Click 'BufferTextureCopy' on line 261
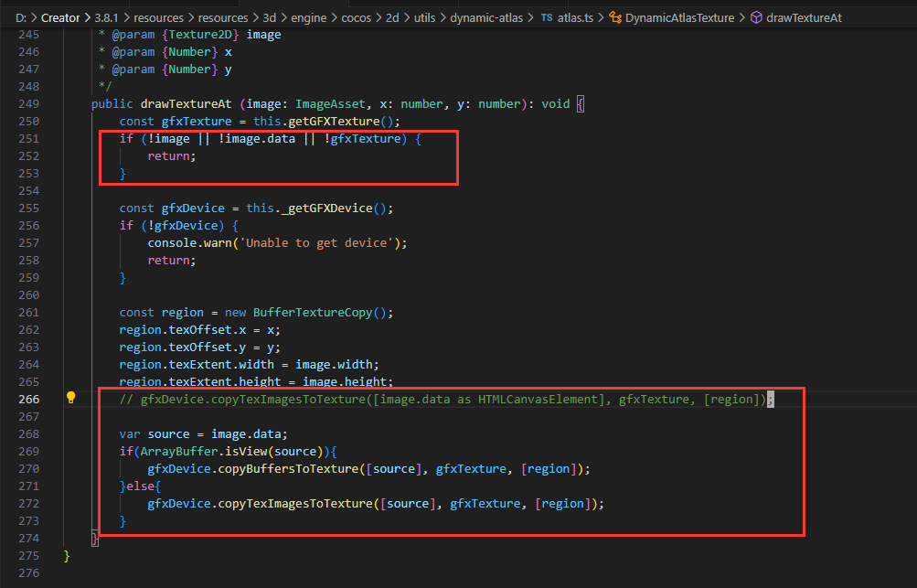This screenshot has height=588, width=917. [x=313, y=313]
